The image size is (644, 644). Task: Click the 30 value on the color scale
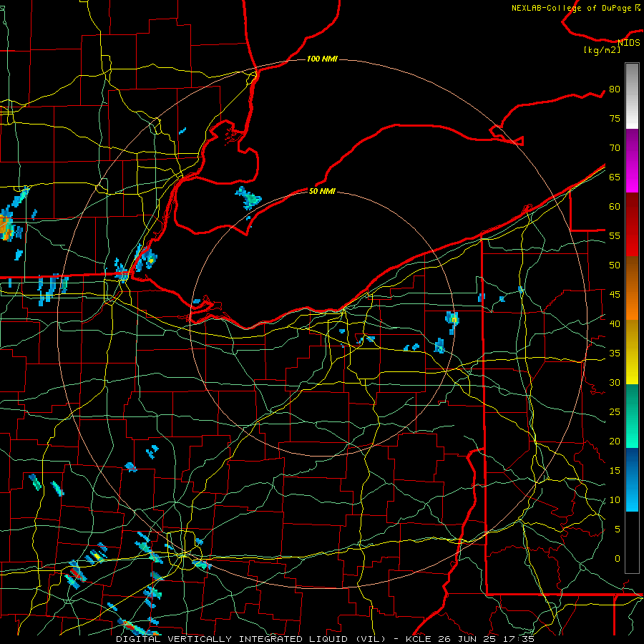click(615, 383)
